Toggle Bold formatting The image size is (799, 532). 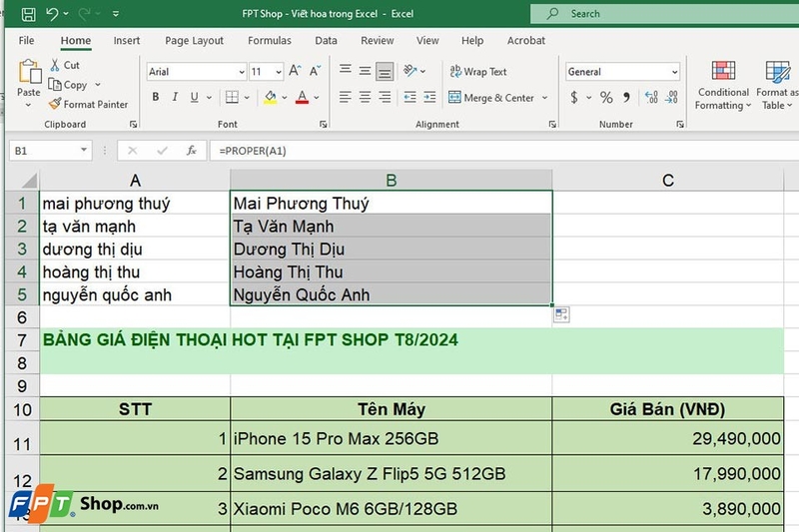click(156, 97)
